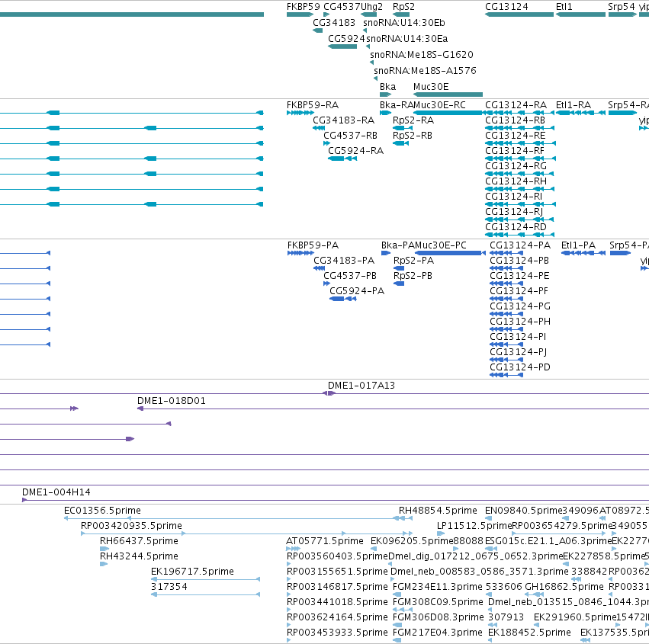Select the FKBP59-RA transcript

tap(300, 113)
